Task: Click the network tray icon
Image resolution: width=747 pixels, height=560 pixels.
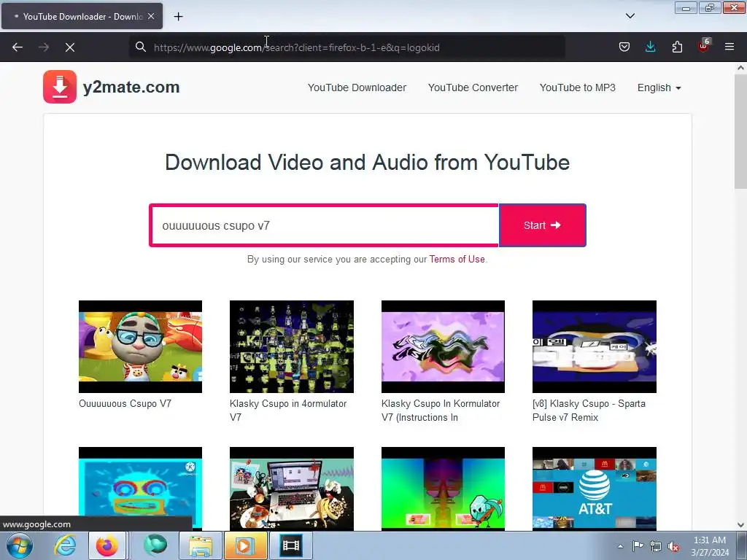Action: (656, 546)
